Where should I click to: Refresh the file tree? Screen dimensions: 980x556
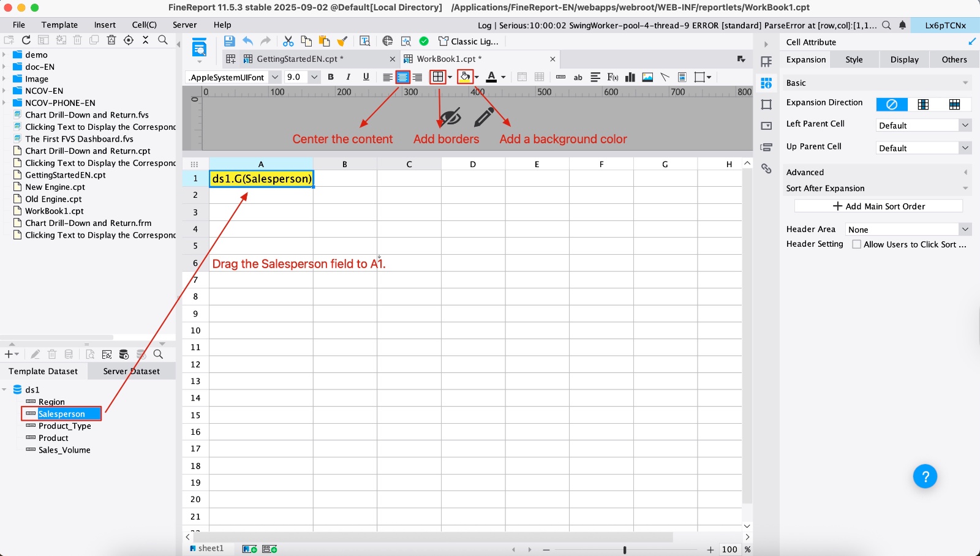26,40
